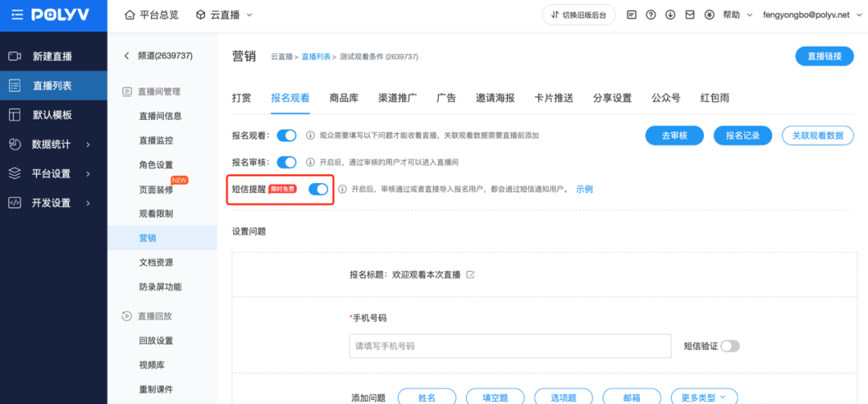
Task: Click the 手机号码 input field
Action: pos(510,346)
